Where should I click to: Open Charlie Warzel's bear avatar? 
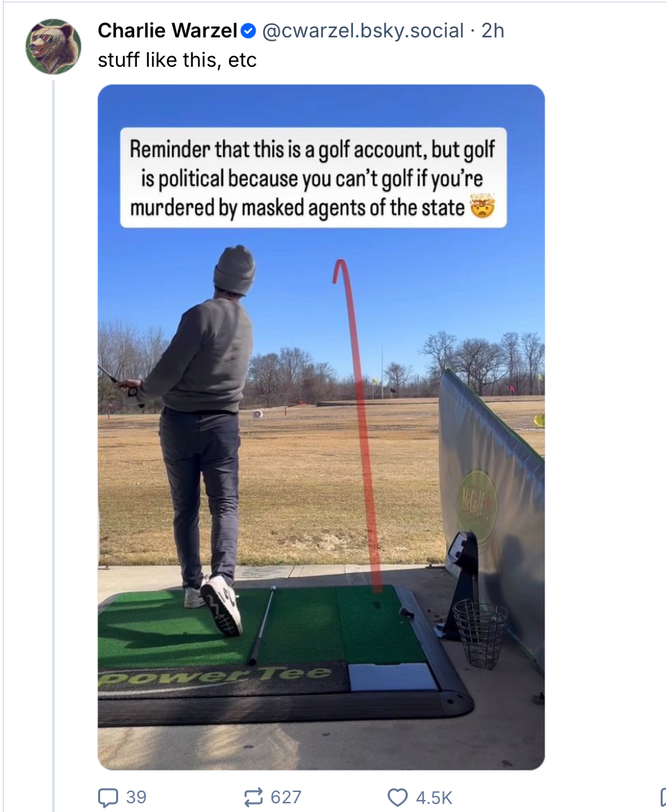coord(53,46)
